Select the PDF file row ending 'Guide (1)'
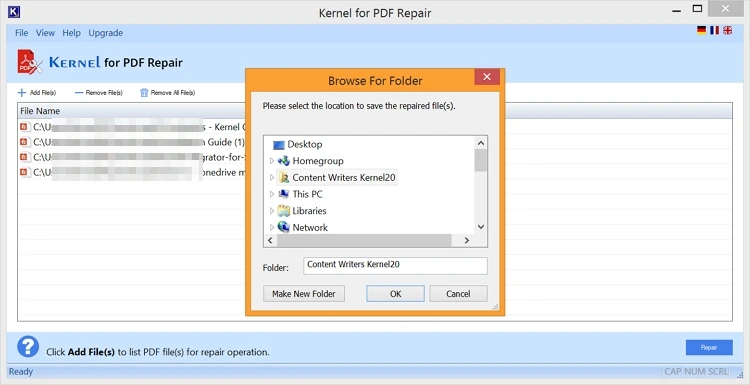 (132, 142)
